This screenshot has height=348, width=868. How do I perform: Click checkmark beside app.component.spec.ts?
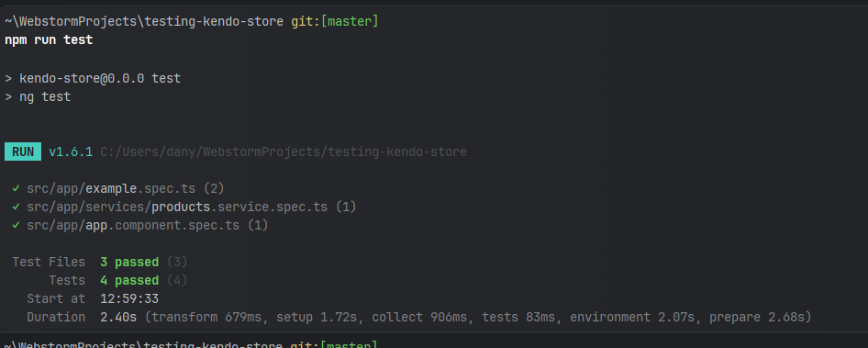point(16,226)
